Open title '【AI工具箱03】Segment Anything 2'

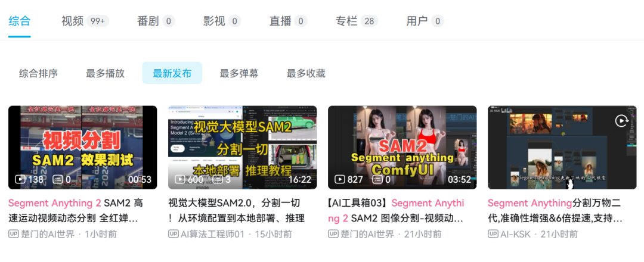(x=397, y=210)
